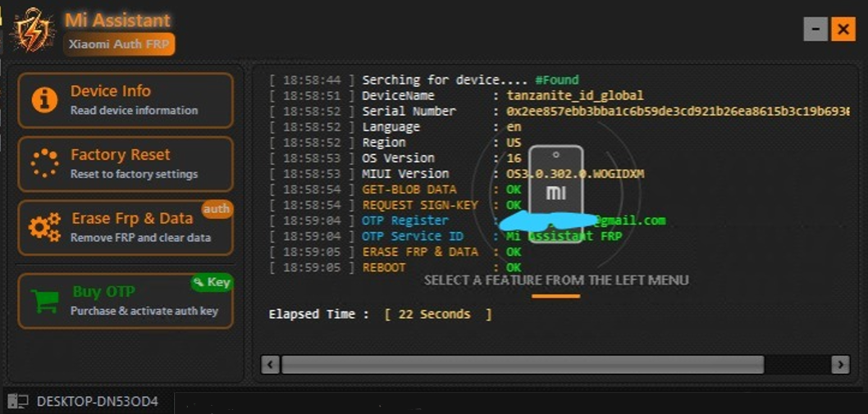Run the Factory Reset option
868x414 pixels.
(x=126, y=164)
